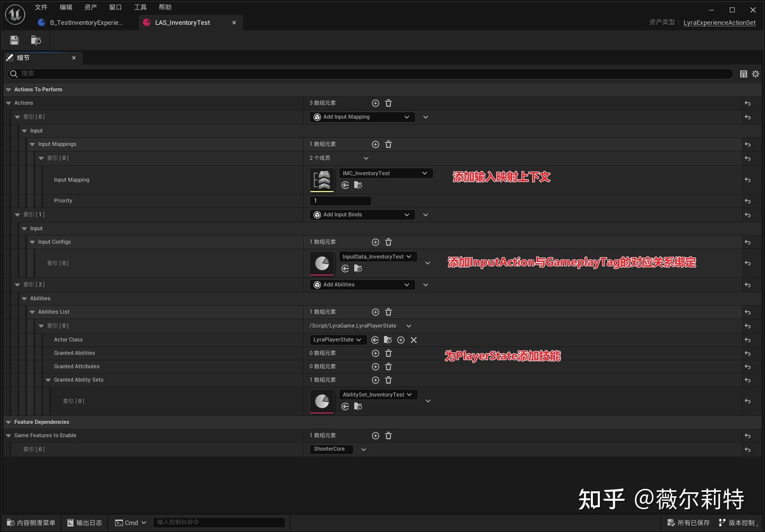765x532 pixels.
Task: Delete the Input Configs array element
Action: click(388, 242)
